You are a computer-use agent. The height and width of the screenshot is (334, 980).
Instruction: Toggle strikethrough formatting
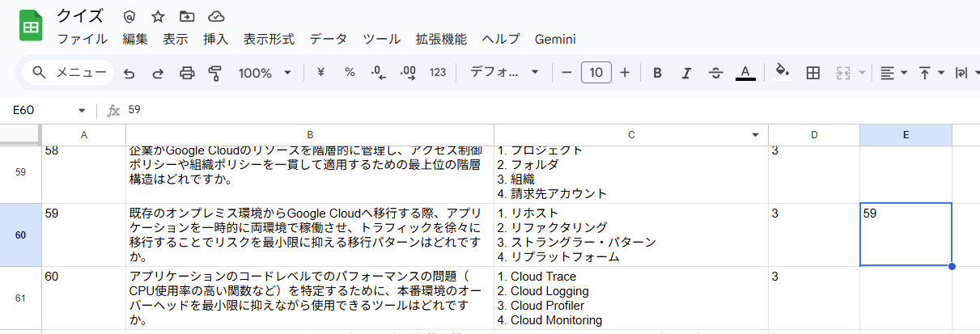[x=715, y=73]
